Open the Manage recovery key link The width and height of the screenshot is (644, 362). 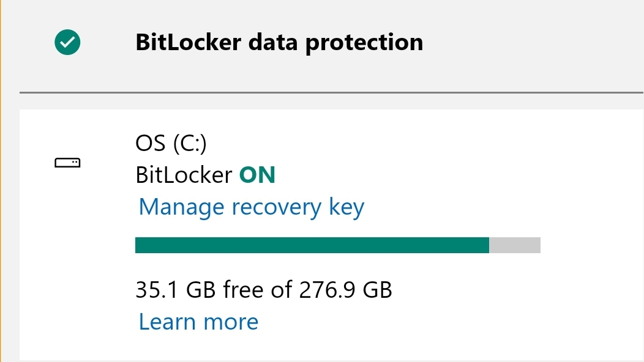pyautogui.click(x=251, y=207)
